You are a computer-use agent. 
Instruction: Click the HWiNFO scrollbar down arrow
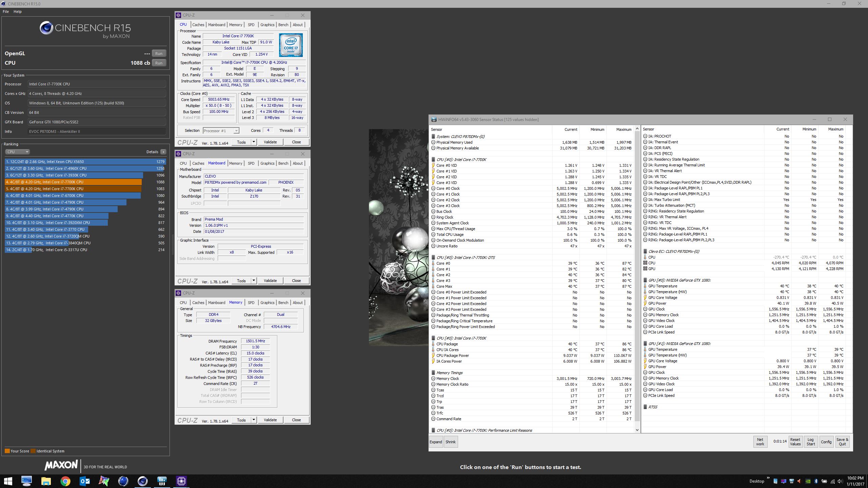637,430
